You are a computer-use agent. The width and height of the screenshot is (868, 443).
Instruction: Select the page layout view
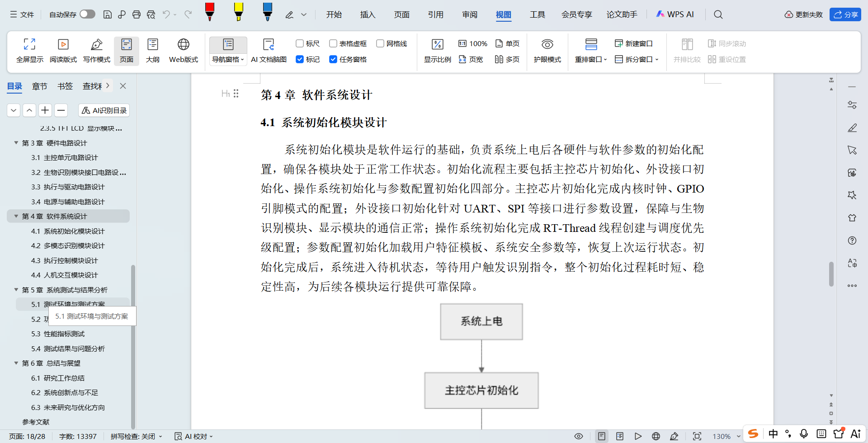coord(127,51)
